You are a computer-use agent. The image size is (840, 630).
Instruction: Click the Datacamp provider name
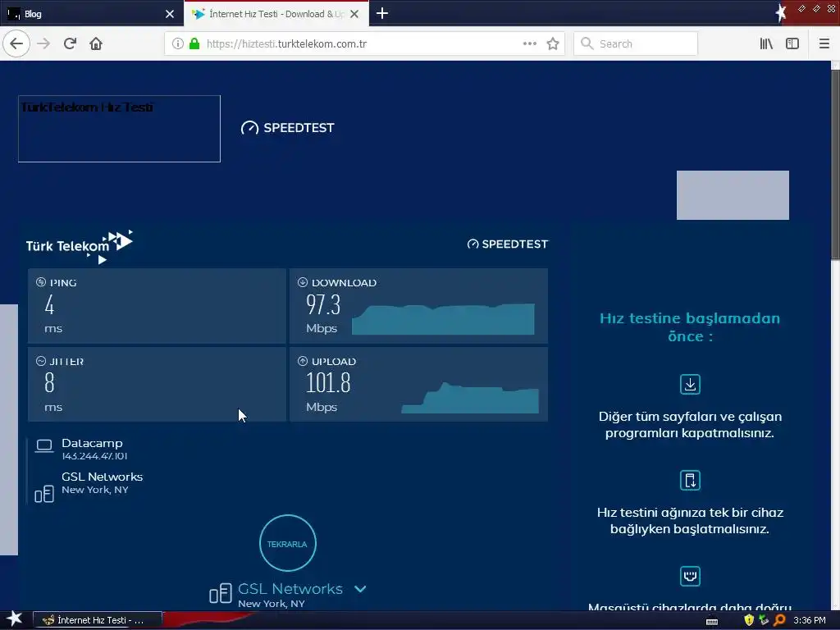(92, 443)
